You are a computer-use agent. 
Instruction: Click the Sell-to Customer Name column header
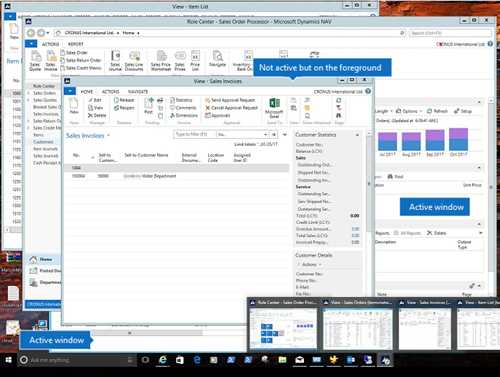click(146, 155)
